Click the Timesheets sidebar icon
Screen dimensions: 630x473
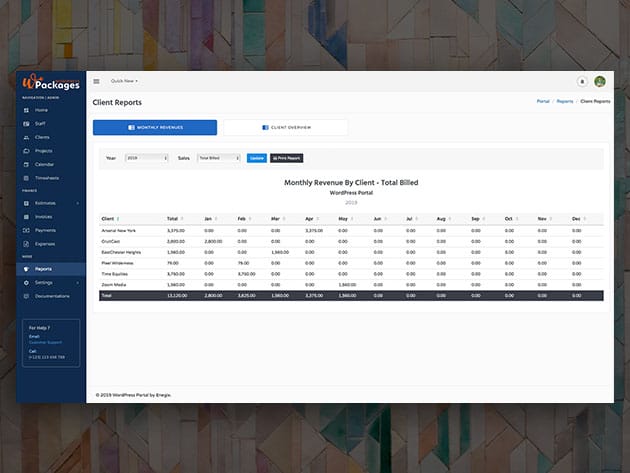click(27, 177)
